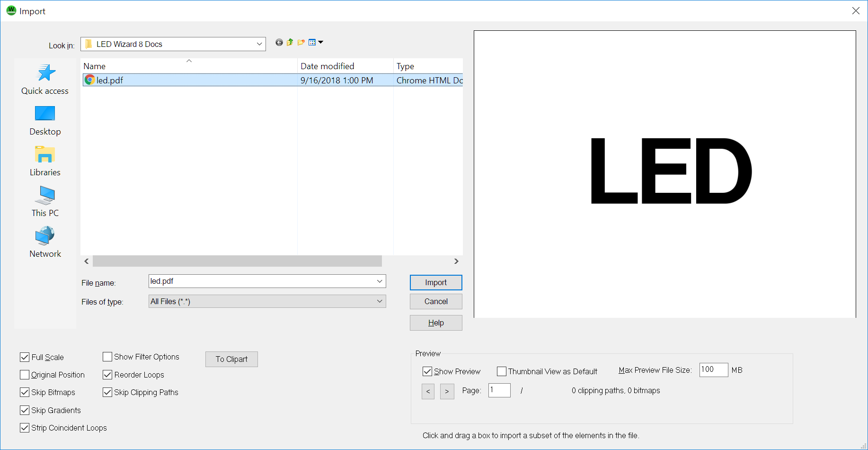
Task: Uncheck the Full Scale checkbox
Action: point(25,357)
